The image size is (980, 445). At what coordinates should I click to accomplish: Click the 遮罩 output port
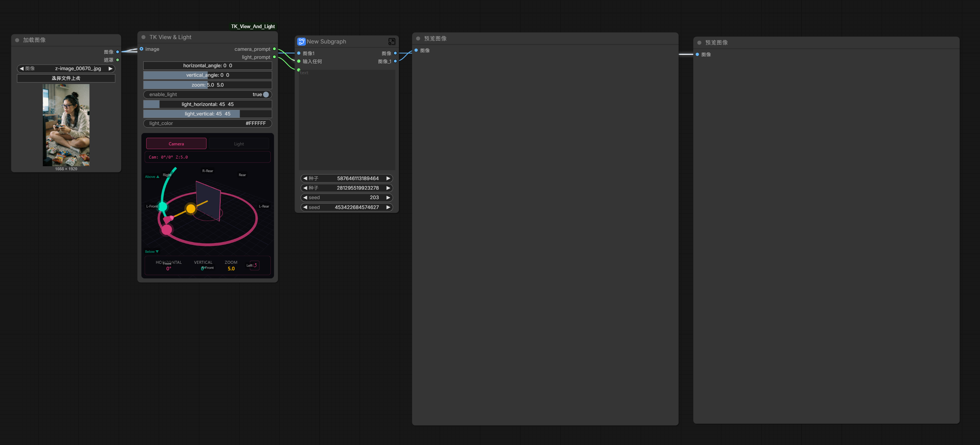point(118,60)
